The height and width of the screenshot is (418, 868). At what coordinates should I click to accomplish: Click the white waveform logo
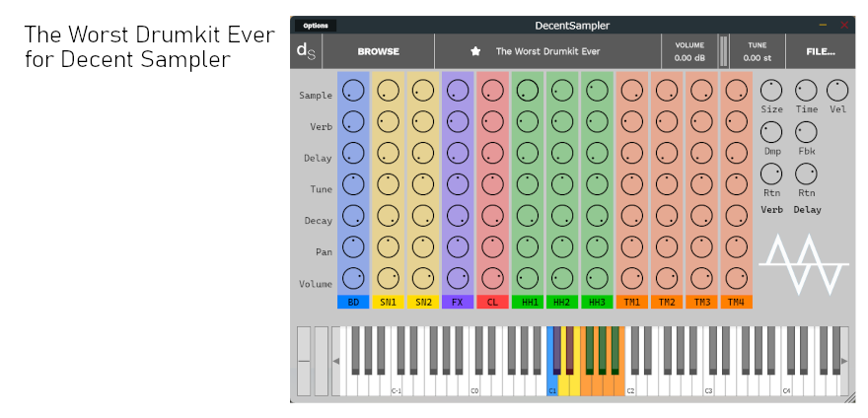[x=804, y=264]
